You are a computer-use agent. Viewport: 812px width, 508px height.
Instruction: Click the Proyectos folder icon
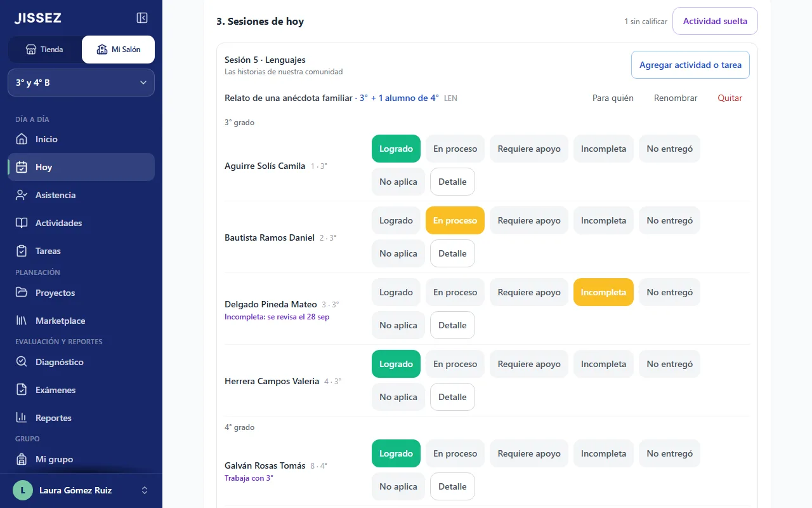[x=22, y=293]
